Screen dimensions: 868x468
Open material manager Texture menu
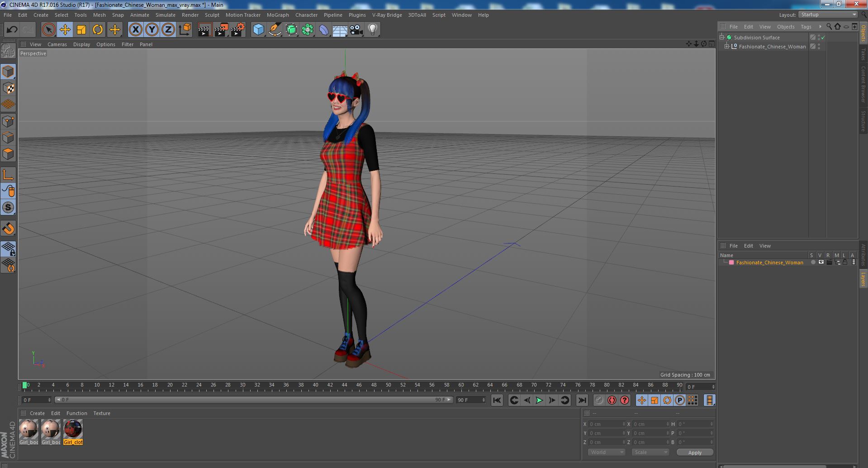[x=102, y=413]
